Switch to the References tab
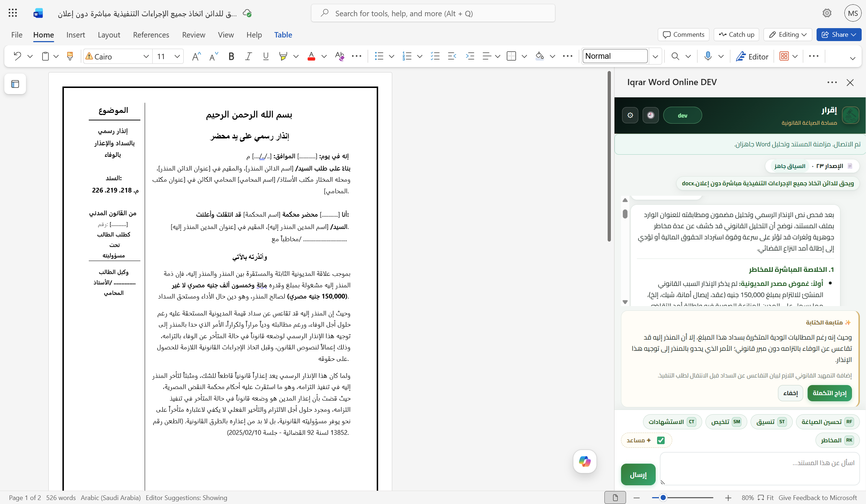The height and width of the screenshot is (504, 866). (151, 35)
